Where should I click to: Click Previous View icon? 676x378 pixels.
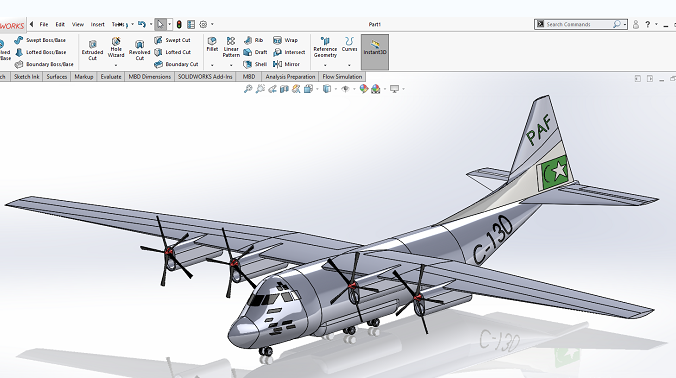(272, 89)
